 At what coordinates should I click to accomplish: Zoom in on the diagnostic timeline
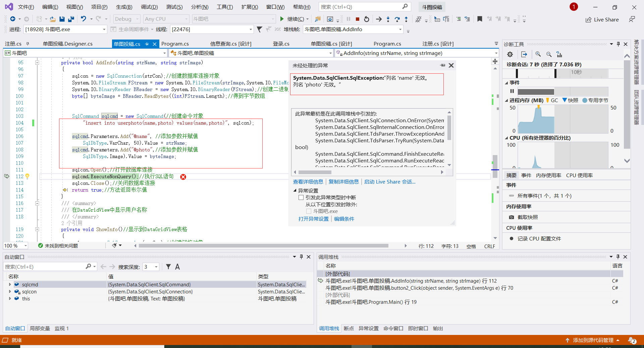tap(538, 54)
